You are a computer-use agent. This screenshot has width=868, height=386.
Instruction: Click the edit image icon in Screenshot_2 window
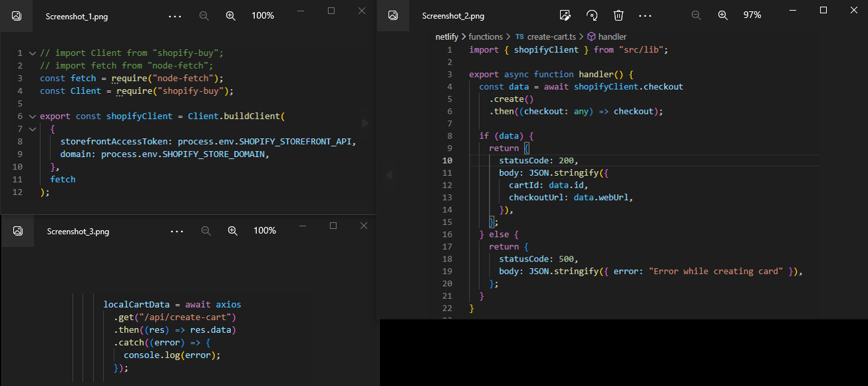click(x=565, y=15)
